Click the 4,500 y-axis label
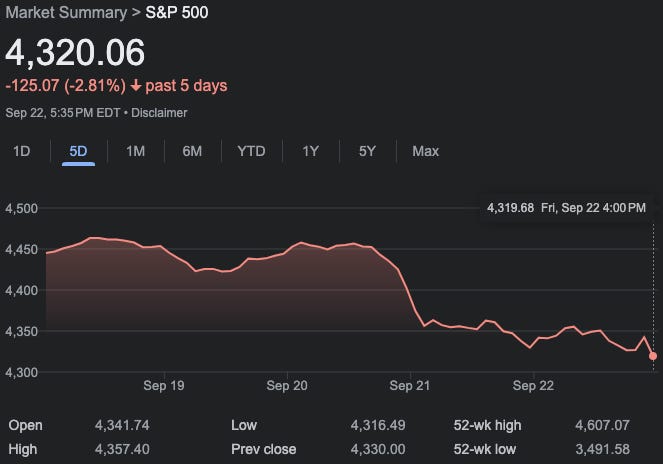This screenshot has width=663, height=464. 22,208
